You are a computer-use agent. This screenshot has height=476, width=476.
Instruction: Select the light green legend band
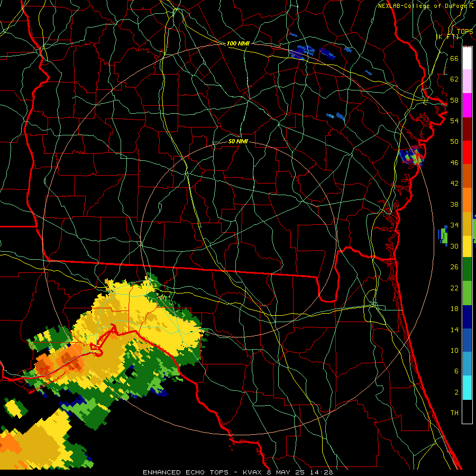467,293
